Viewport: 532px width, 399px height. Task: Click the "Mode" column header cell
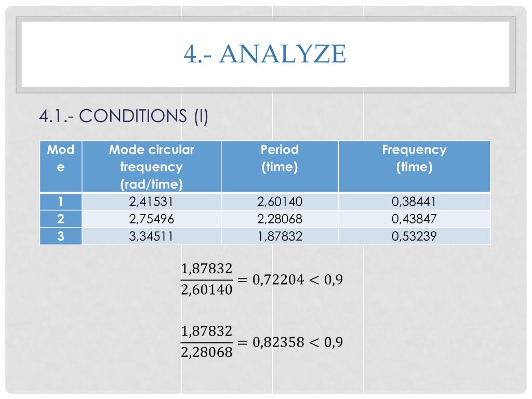pyautogui.click(x=61, y=159)
